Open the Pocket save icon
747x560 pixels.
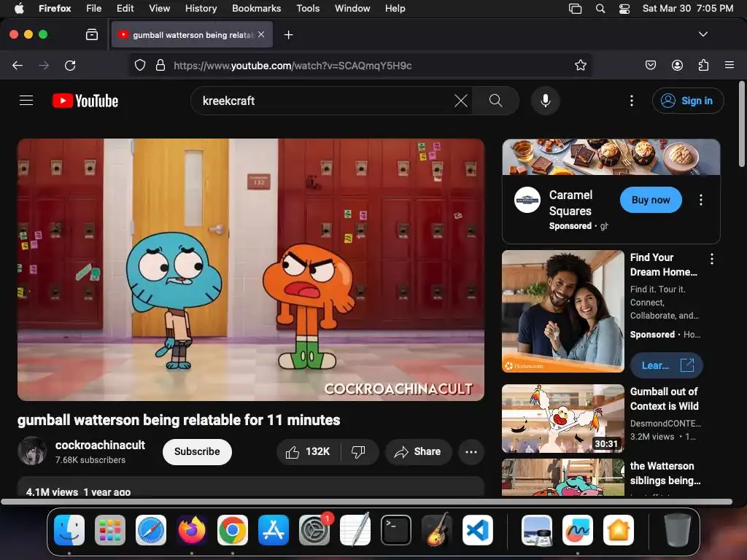coord(651,65)
